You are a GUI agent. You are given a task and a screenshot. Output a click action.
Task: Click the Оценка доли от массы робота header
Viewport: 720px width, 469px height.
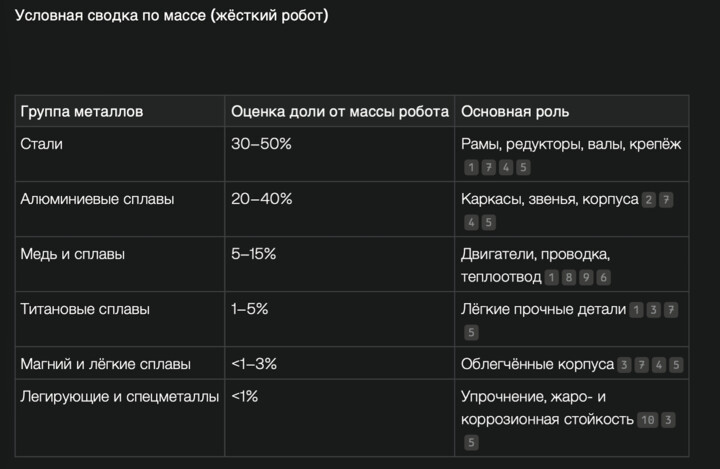339,111
